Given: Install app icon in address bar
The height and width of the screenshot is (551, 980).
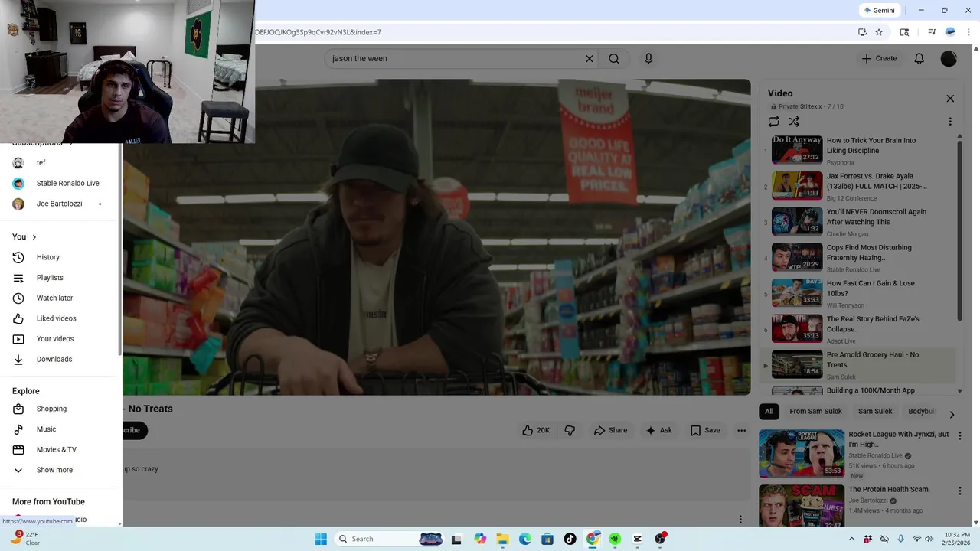Looking at the screenshot, I should point(862,32).
